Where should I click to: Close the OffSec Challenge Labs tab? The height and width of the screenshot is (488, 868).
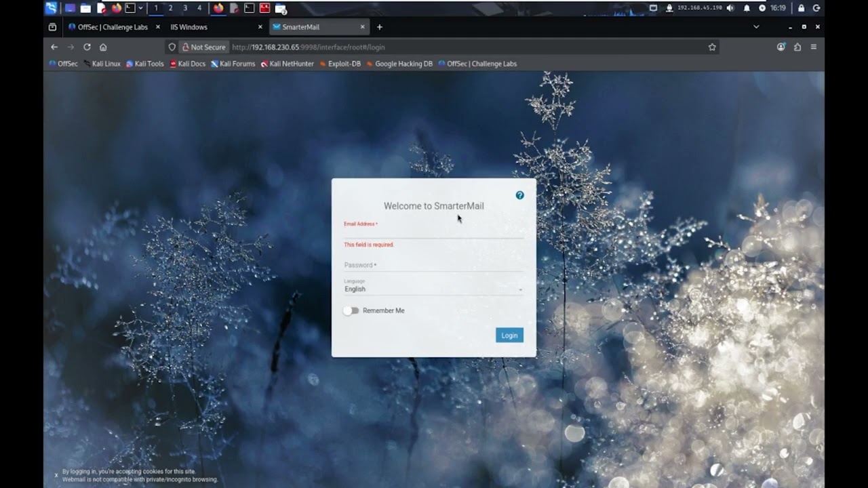click(158, 27)
